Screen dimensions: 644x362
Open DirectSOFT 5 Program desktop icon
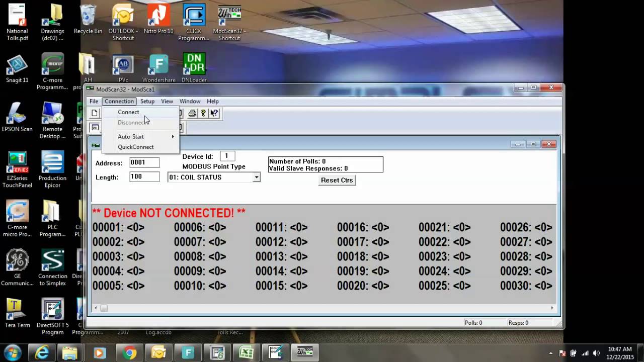52,317
